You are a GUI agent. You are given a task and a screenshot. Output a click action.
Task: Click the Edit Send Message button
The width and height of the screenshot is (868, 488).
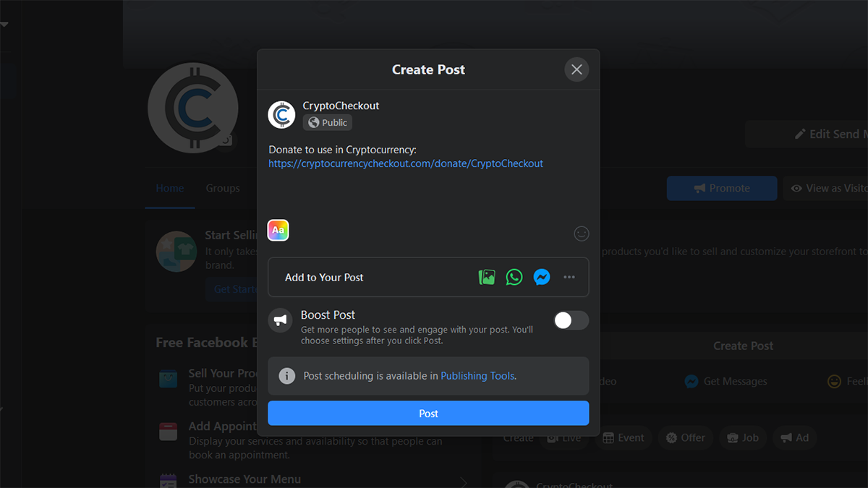coord(807,134)
